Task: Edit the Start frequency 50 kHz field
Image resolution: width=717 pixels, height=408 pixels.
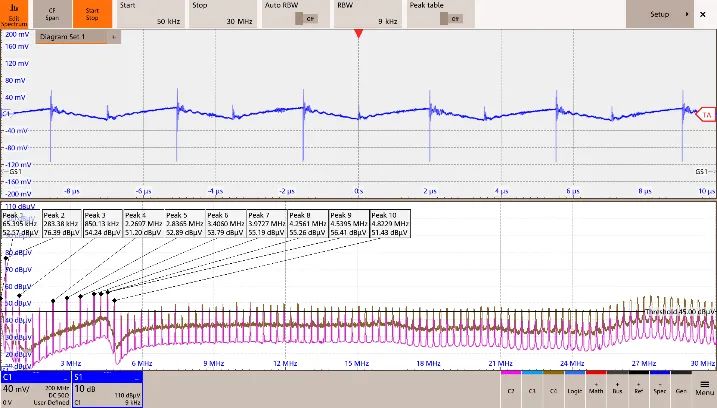Action: (151, 14)
